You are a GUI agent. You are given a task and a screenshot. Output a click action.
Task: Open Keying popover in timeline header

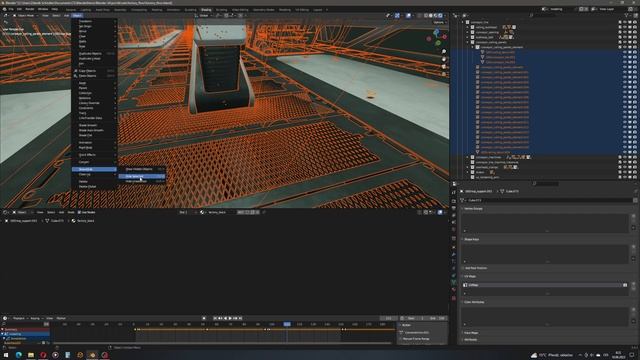(36, 318)
